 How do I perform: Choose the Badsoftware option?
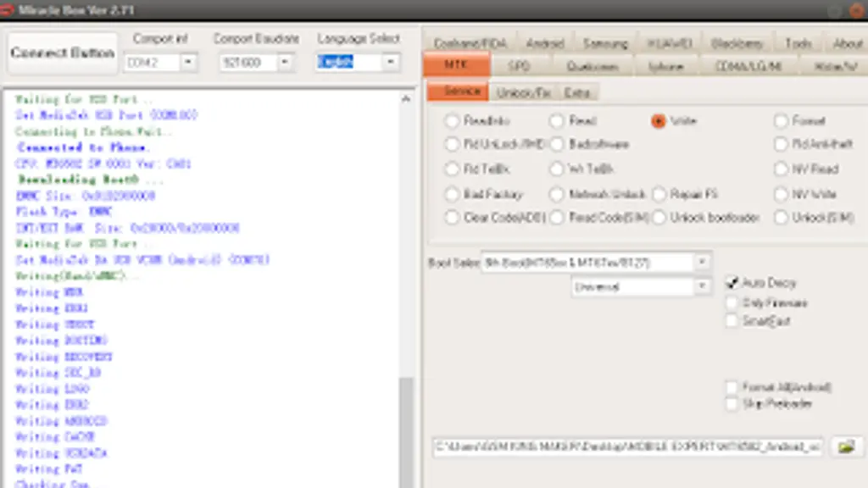pyautogui.click(x=556, y=144)
